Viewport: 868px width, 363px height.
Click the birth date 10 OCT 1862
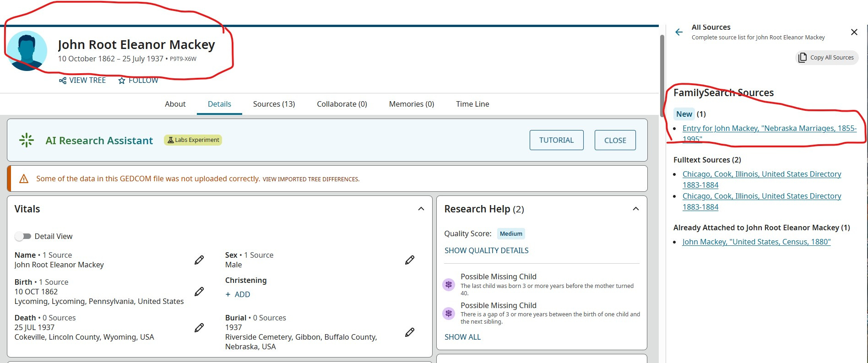[36, 292]
